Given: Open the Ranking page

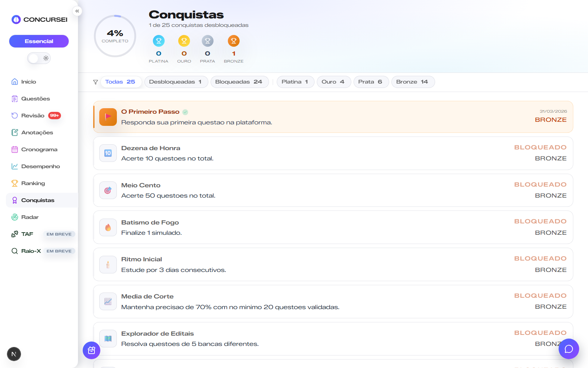Looking at the screenshot, I should pos(33,183).
